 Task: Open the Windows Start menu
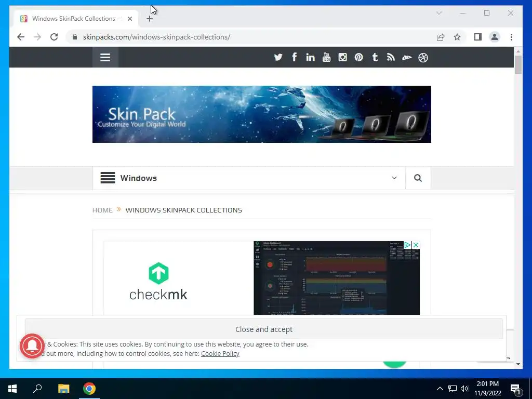(12, 389)
